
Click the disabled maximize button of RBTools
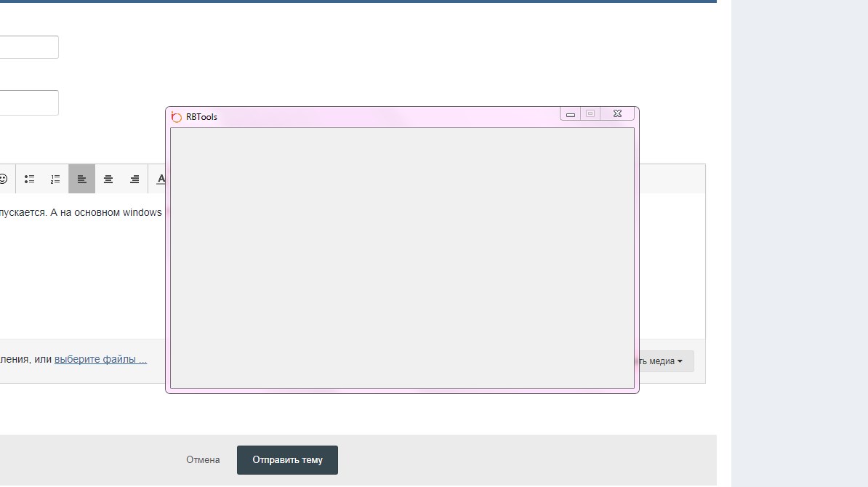coord(590,113)
